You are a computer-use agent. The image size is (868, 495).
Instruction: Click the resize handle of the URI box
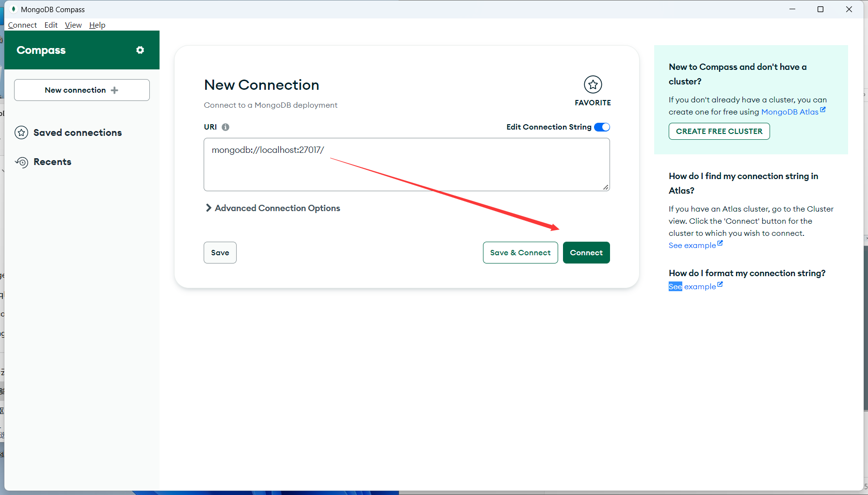606,187
